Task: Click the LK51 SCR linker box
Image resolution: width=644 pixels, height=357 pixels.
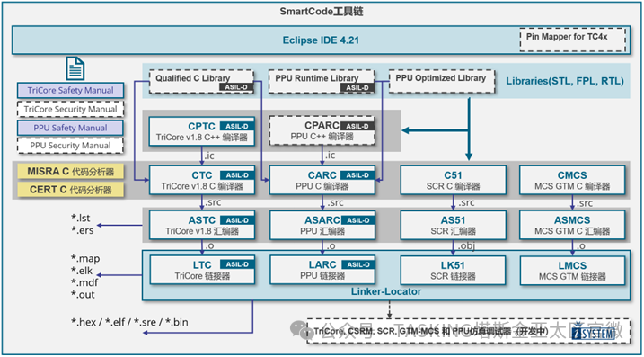Action: [x=453, y=270]
